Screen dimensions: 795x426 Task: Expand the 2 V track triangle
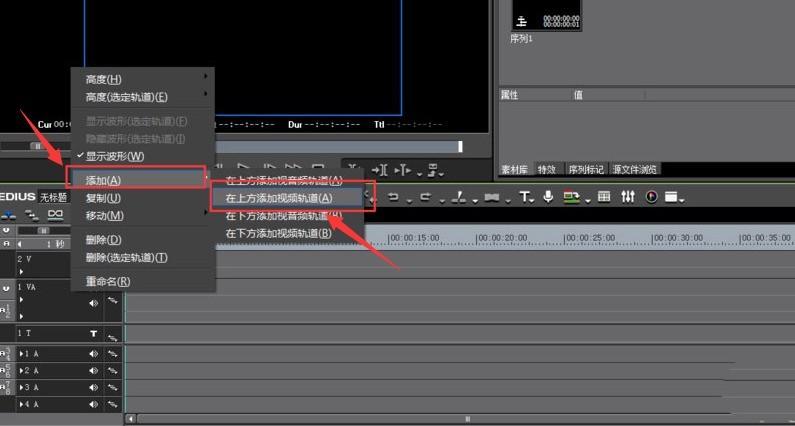pos(21,271)
